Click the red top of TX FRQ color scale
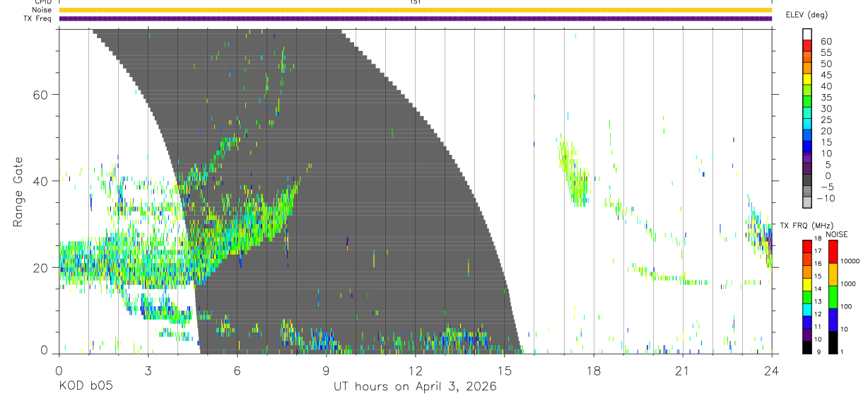 [807, 246]
